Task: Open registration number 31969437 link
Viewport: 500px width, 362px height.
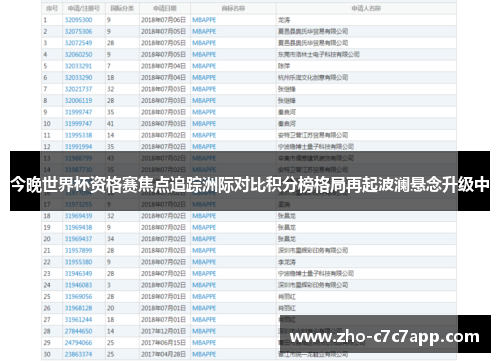Action: [x=78, y=239]
